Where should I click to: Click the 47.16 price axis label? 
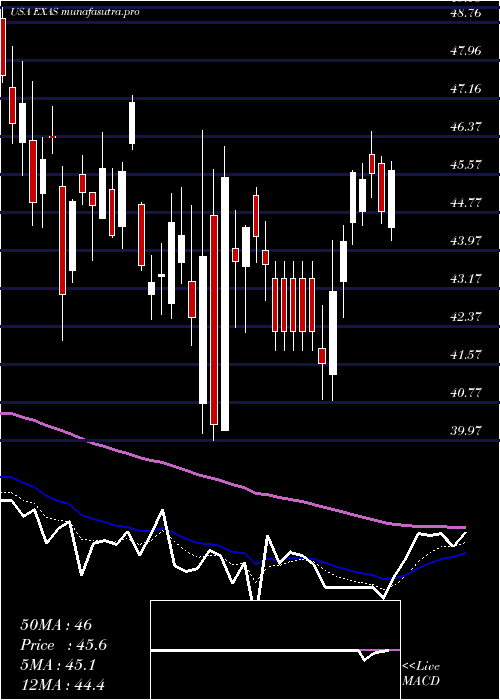point(467,89)
